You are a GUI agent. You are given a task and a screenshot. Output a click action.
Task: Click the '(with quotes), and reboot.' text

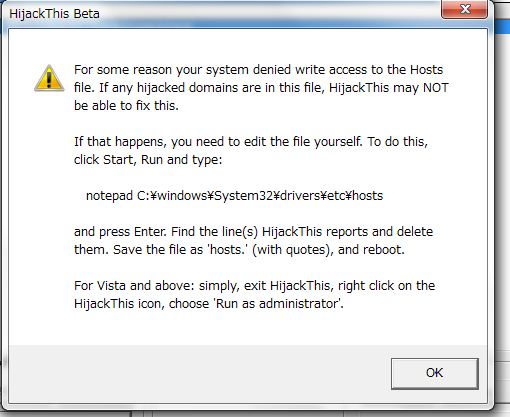click(328, 250)
